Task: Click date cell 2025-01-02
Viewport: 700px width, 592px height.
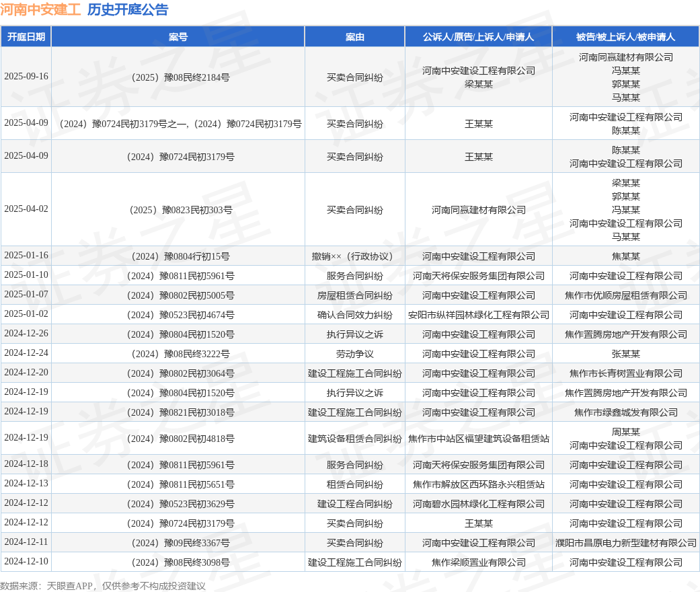Action: pos(26,313)
